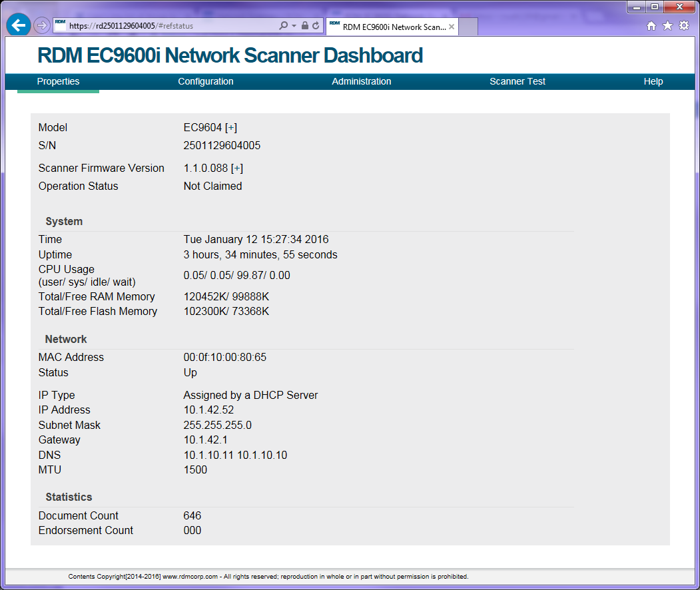Click the Statistics section heading
Viewport: 700px width, 590px height.
click(69, 497)
